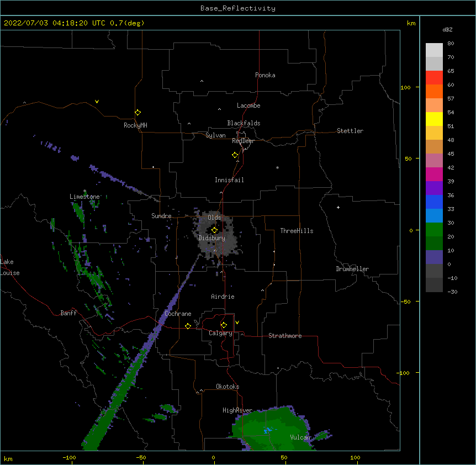Select the Lacombe city label
476x465 pixels.
248,105
